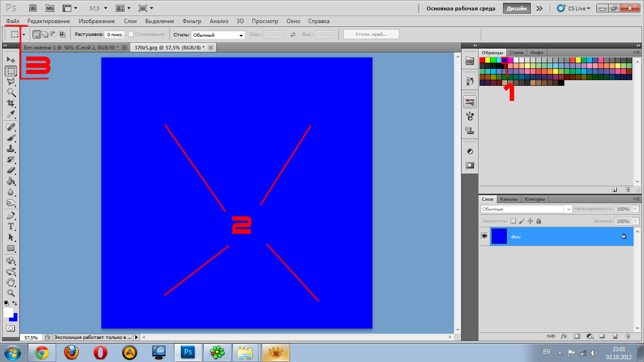Image resolution: width=644 pixels, height=362 pixels.
Task: Pick the red swatch in Образцы
Action: (482, 60)
